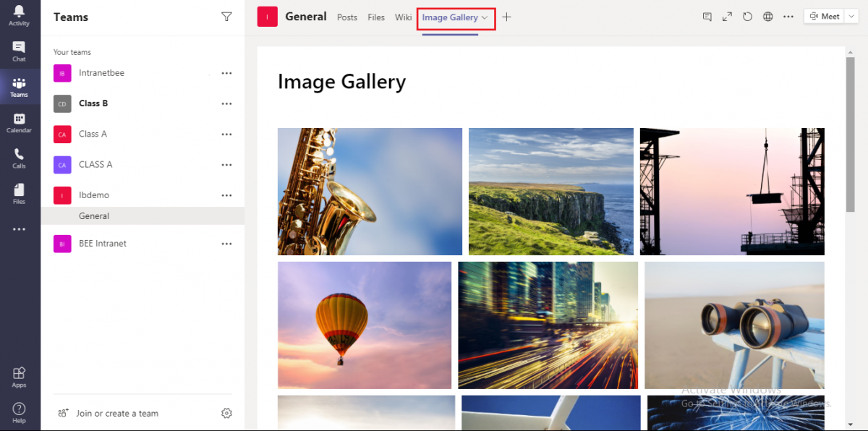Click the reload tab icon
868x431 pixels.
tap(748, 17)
